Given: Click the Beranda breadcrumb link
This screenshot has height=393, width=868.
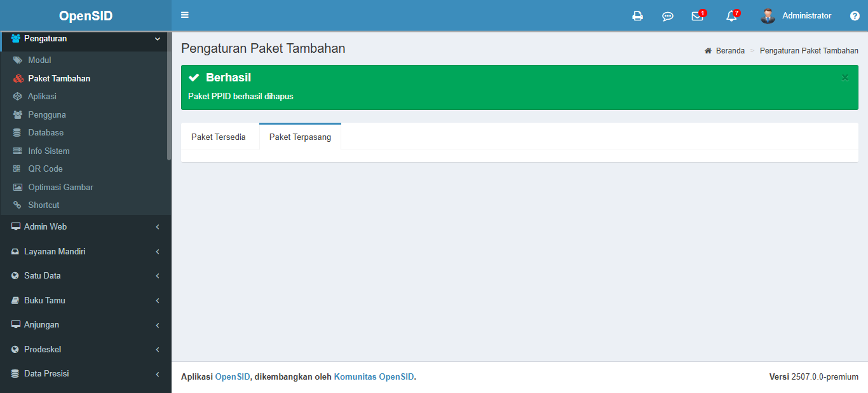Looking at the screenshot, I should tap(730, 51).
